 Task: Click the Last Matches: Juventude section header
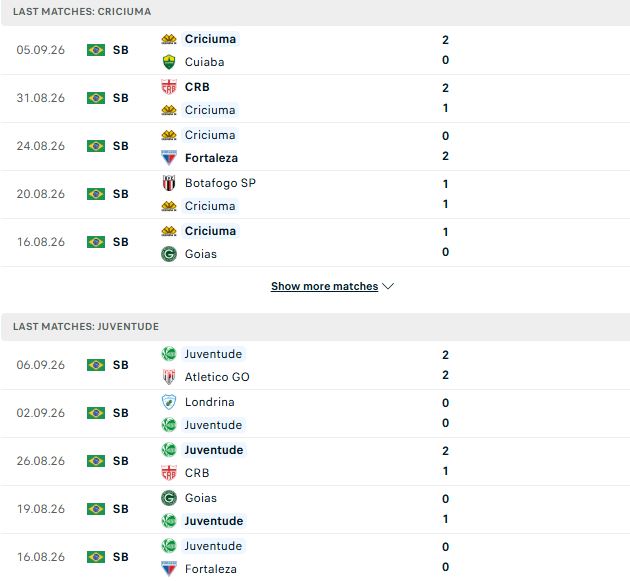tap(86, 326)
